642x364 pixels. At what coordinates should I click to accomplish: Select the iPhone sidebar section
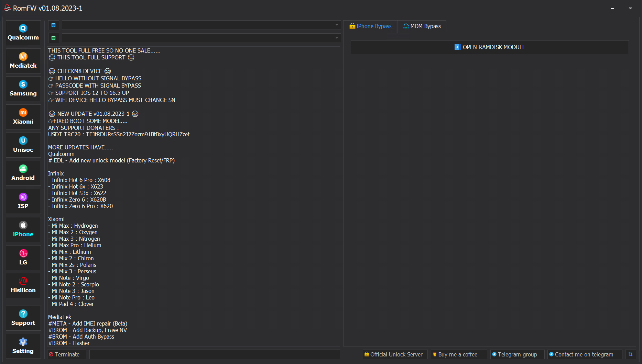23,229
